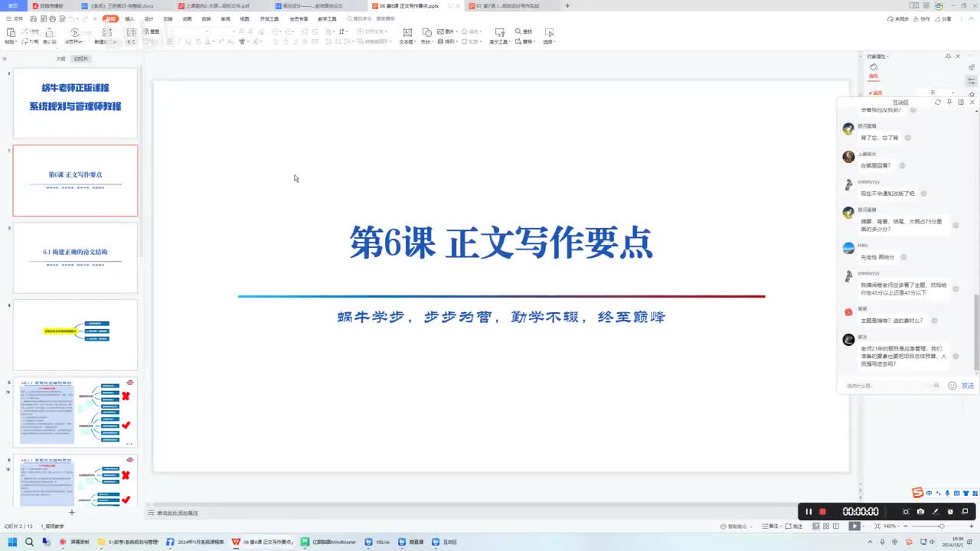980x551 pixels.
Task: Click the notes area 单击此处添加备注
Action: coord(178,513)
